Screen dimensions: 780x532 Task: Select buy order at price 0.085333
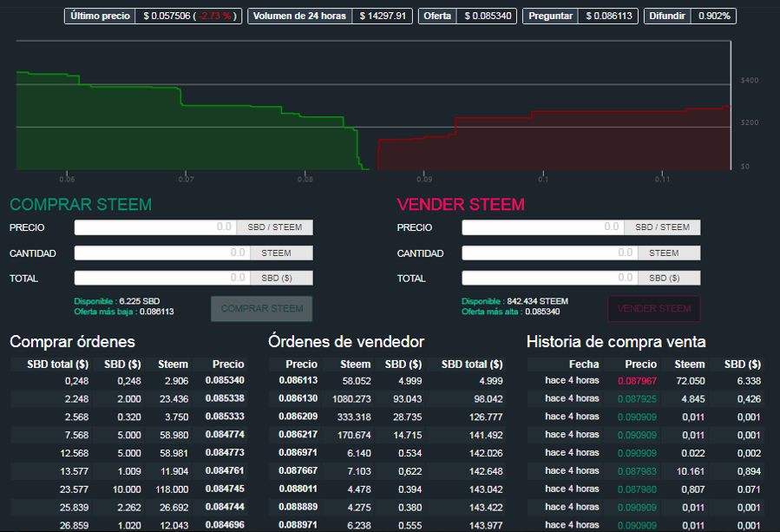coord(128,417)
